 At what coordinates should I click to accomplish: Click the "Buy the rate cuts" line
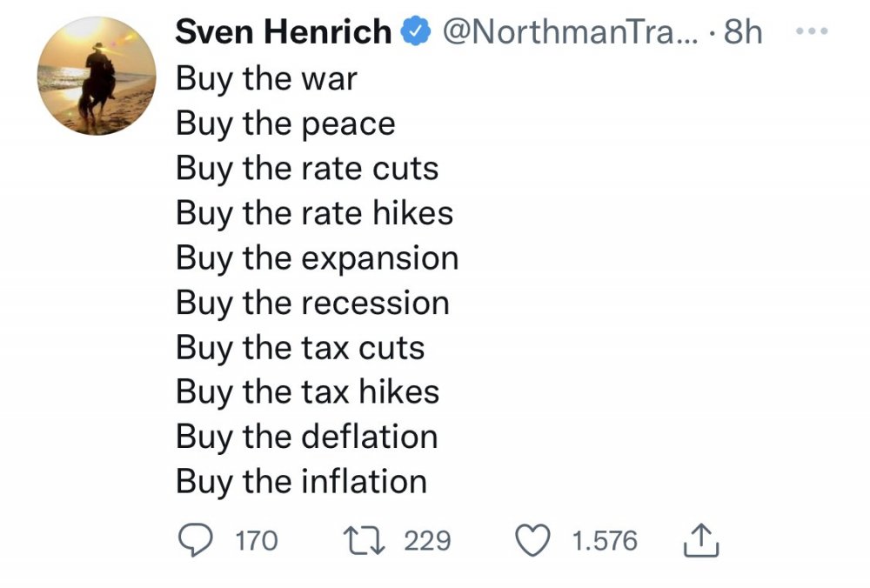coord(307,168)
